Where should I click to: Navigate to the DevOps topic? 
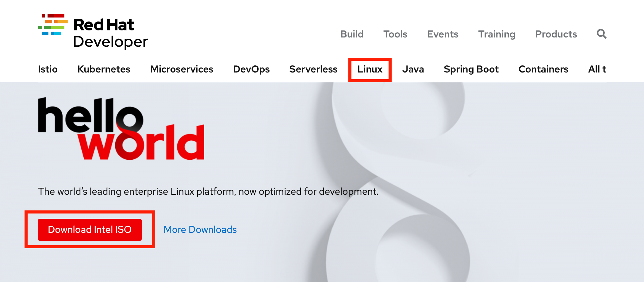coord(251,69)
